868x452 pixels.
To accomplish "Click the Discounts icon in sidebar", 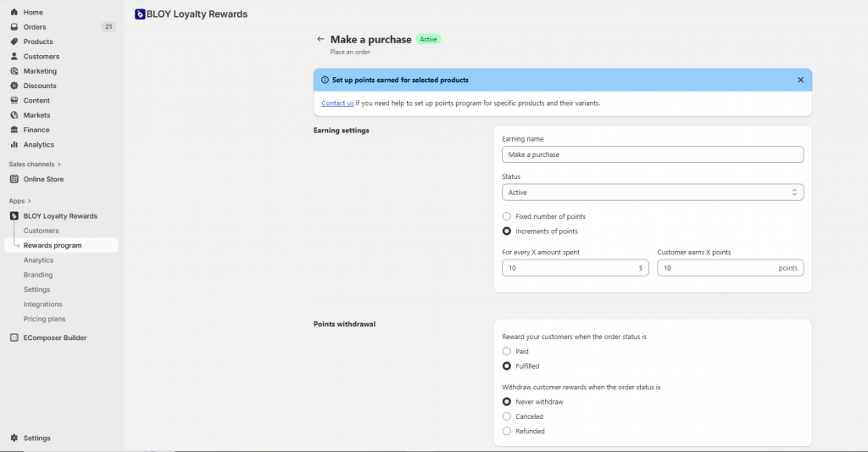I will pyautogui.click(x=14, y=86).
